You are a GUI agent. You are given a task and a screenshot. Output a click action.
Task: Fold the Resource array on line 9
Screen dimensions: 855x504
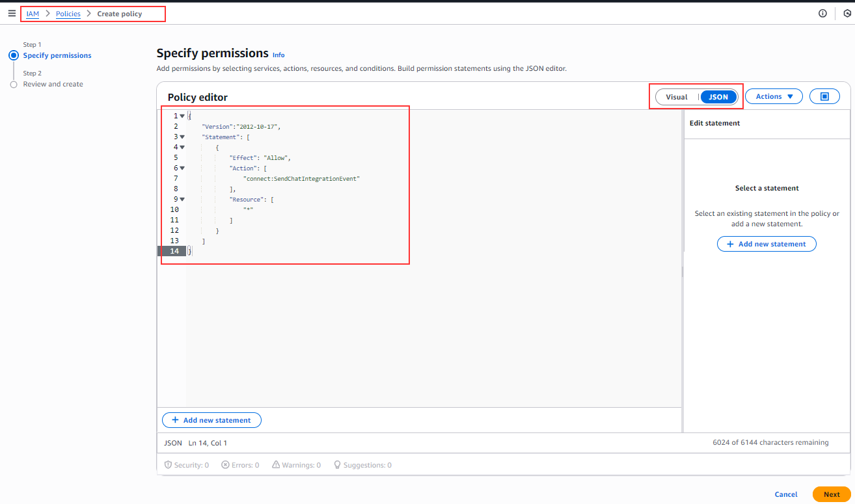click(182, 199)
